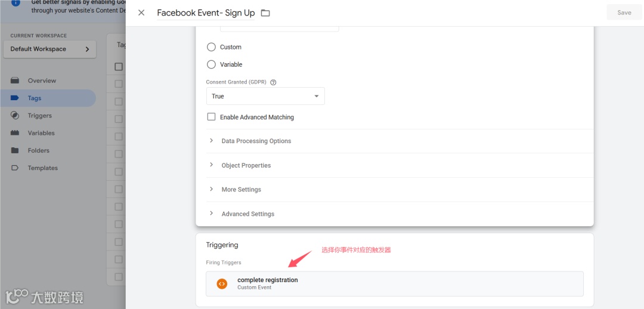This screenshot has height=309, width=644.
Task: Toggle select-all checkbox in tags table header
Action: 119,67
